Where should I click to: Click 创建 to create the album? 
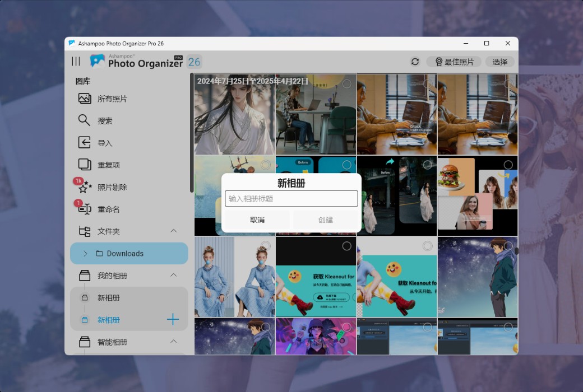point(326,220)
